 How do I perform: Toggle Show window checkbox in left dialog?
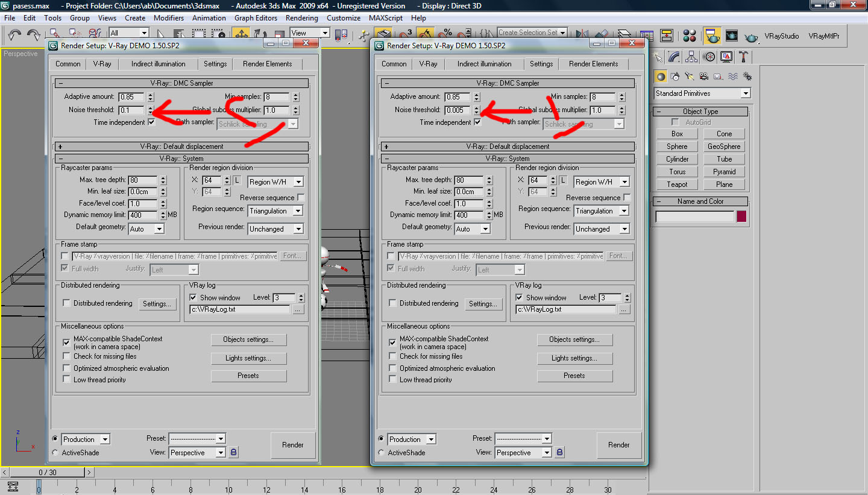point(193,297)
